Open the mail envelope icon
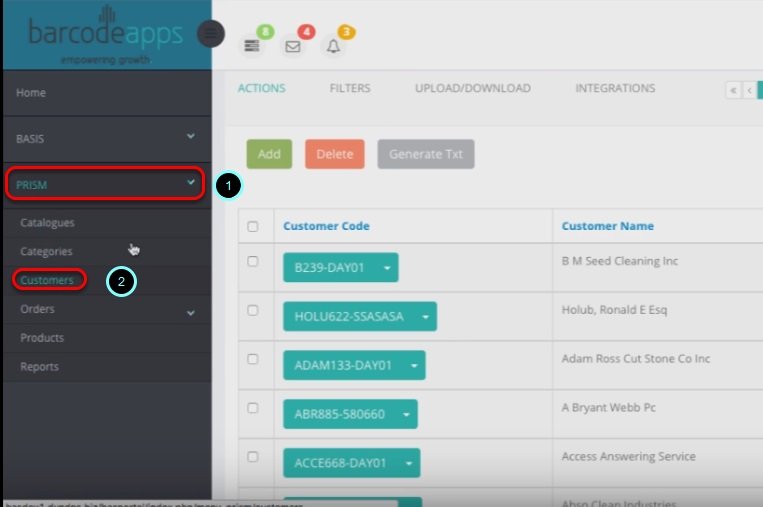 click(x=292, y=46)
